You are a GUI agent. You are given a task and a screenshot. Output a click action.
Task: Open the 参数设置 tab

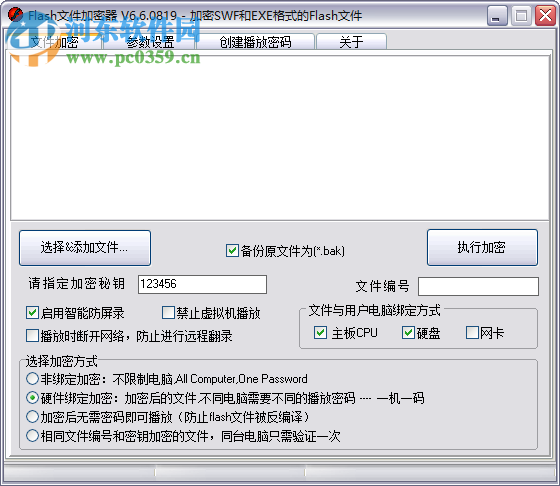click(x=150, y=42)
